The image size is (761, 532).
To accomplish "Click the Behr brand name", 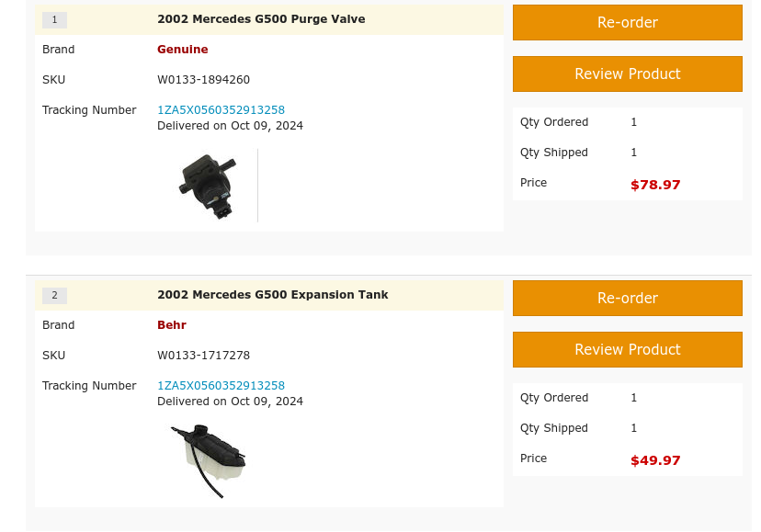I will [x=171, y=325].
